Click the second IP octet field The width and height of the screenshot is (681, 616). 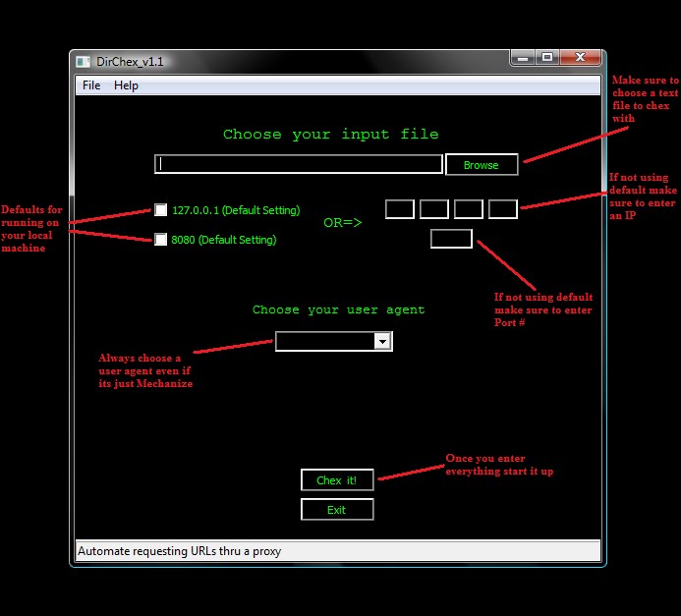click(434, 209)
